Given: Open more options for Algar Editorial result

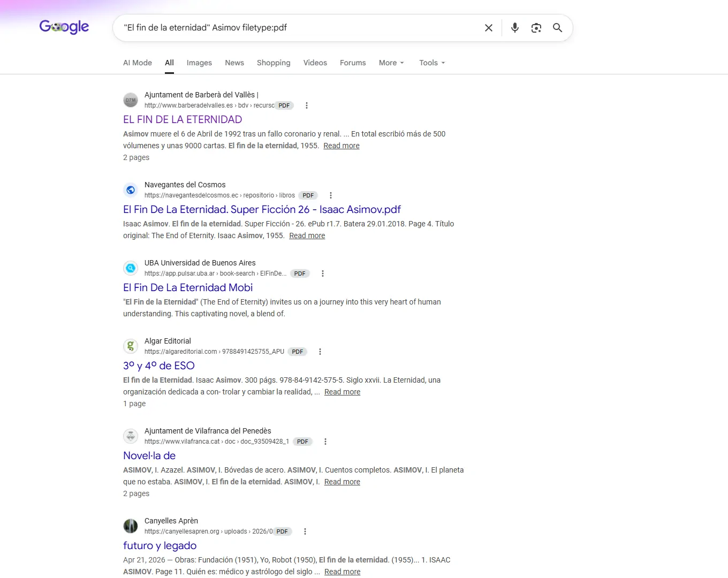Looking at the screenshot, I should pyautogui.click(x=320, y=352).
